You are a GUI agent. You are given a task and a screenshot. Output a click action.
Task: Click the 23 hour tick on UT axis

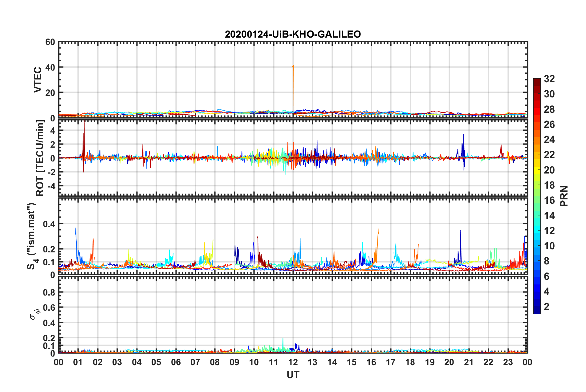pyautogui.click(x=508, y=362)
